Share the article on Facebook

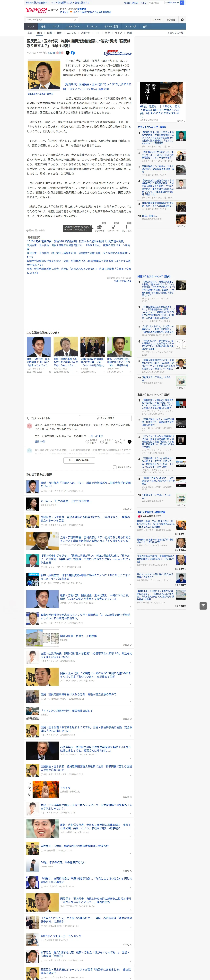tap(73, 53)
